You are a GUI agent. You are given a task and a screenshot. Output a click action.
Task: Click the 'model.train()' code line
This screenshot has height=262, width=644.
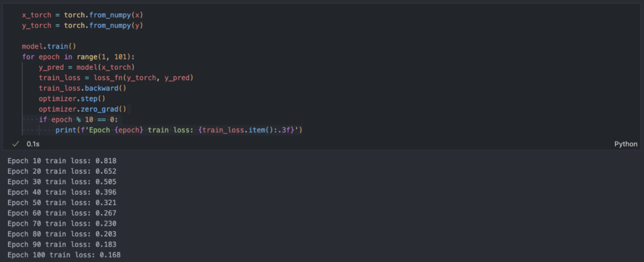[49, 47]
